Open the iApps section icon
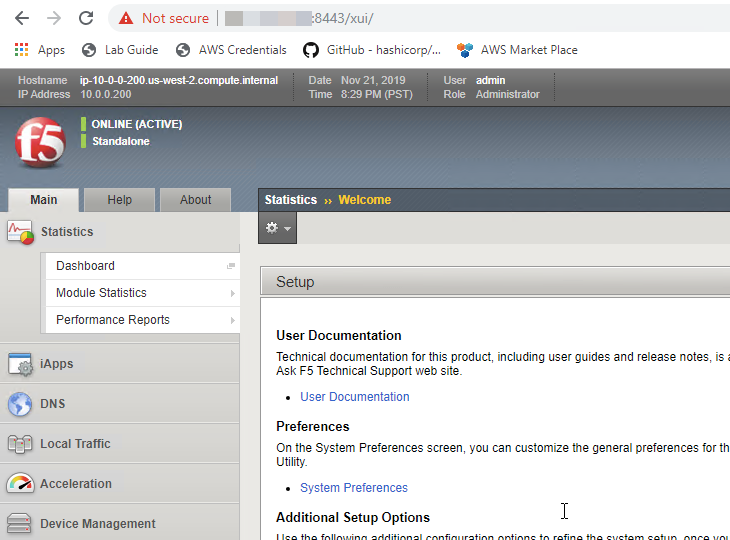Viewport: 730px width, 540px height. [20, 364]
